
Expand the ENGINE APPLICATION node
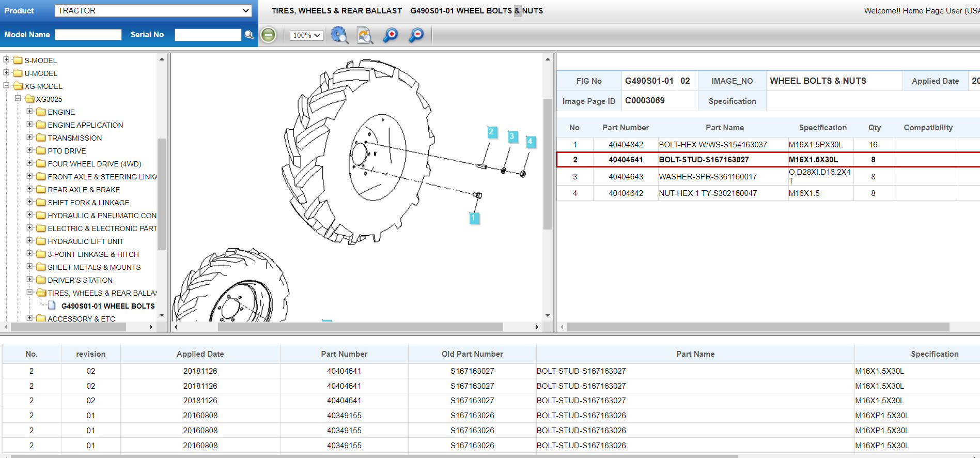pyautogui.click(x=29, y=124)
